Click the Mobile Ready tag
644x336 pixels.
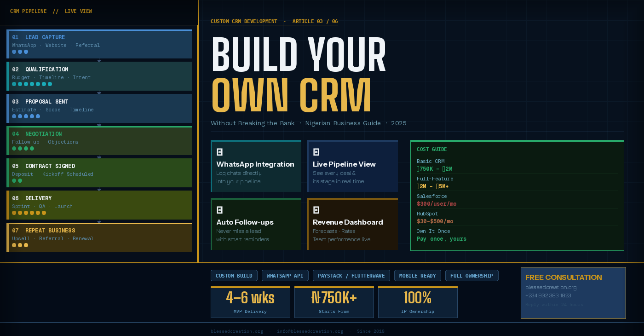(418, 276)
